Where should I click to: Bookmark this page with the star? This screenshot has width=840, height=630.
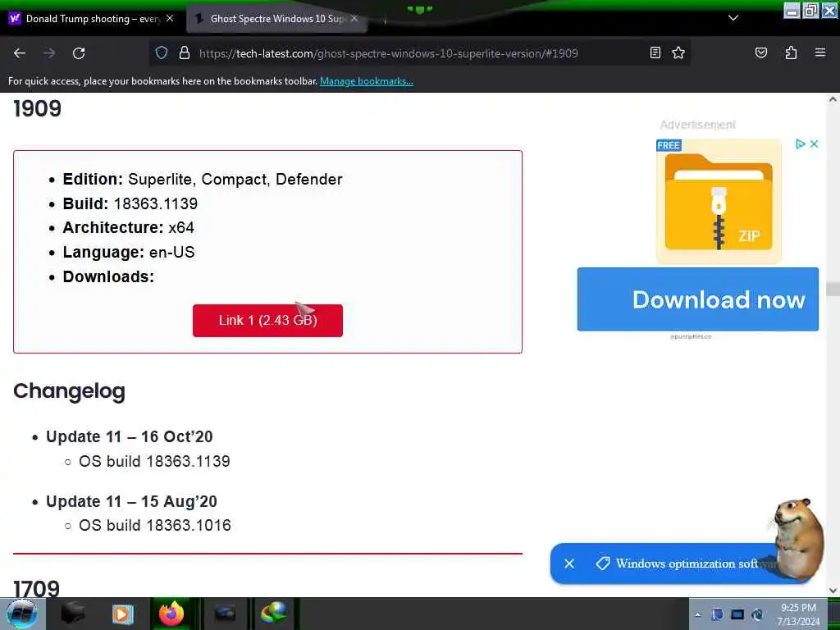678,52
